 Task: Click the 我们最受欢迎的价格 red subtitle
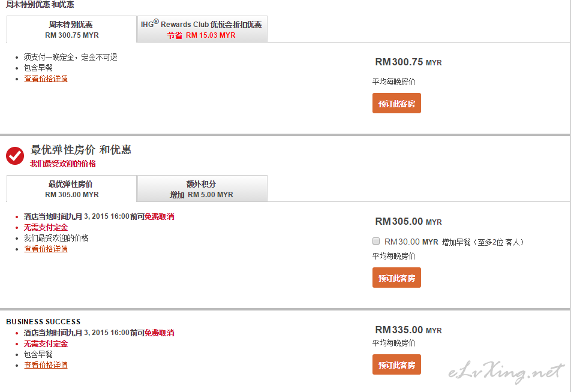click(63, 164)
